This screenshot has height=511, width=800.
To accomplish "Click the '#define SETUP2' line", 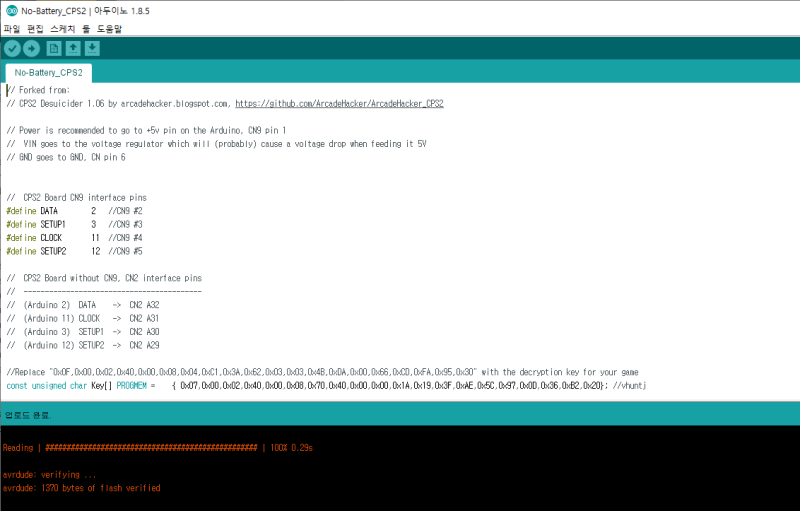I will (x=74, y=251).
